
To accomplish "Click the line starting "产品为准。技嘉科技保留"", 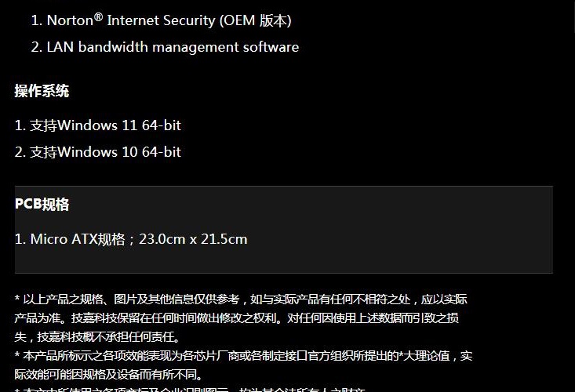I will 237,318.
